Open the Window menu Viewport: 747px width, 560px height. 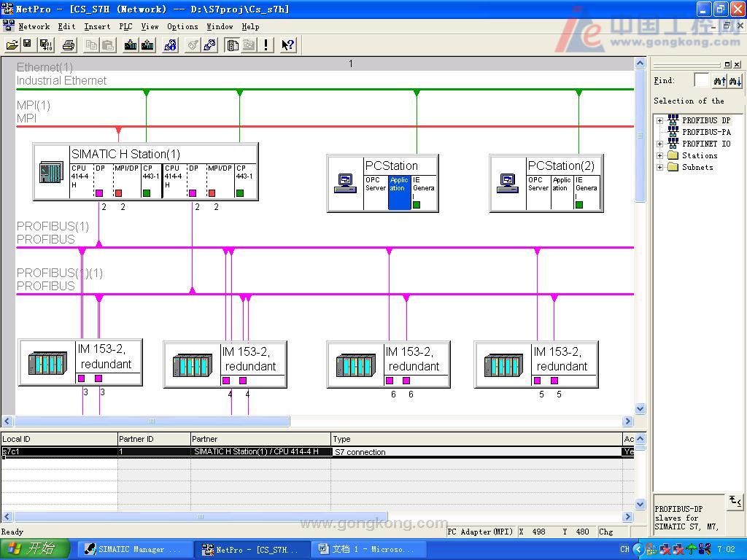click(x=220, y=27)
